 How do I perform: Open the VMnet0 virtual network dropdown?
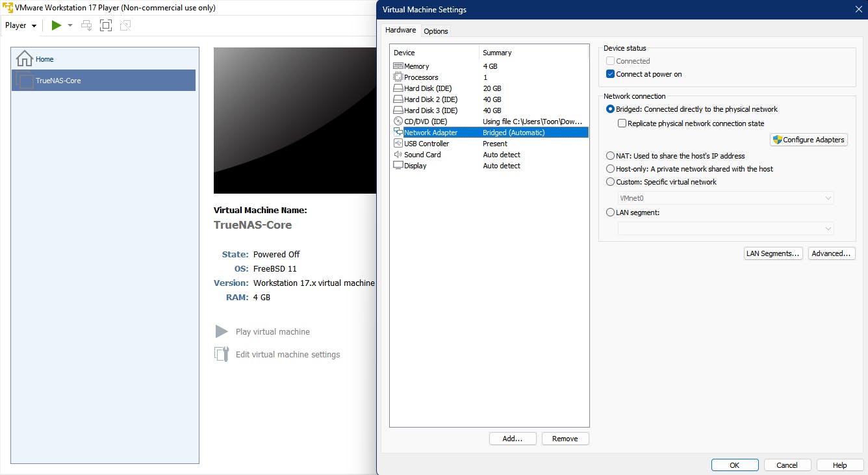tap(726, 198)
